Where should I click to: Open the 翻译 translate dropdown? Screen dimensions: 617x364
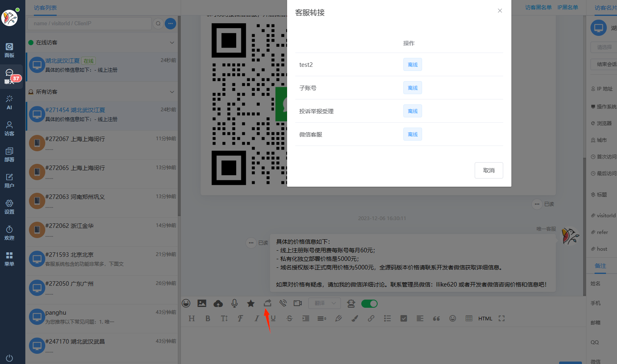tap(325, 303)
